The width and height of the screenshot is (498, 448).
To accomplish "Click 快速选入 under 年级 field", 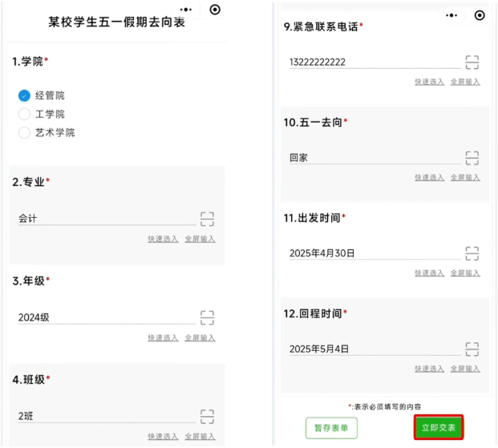I will click(163, 338).
